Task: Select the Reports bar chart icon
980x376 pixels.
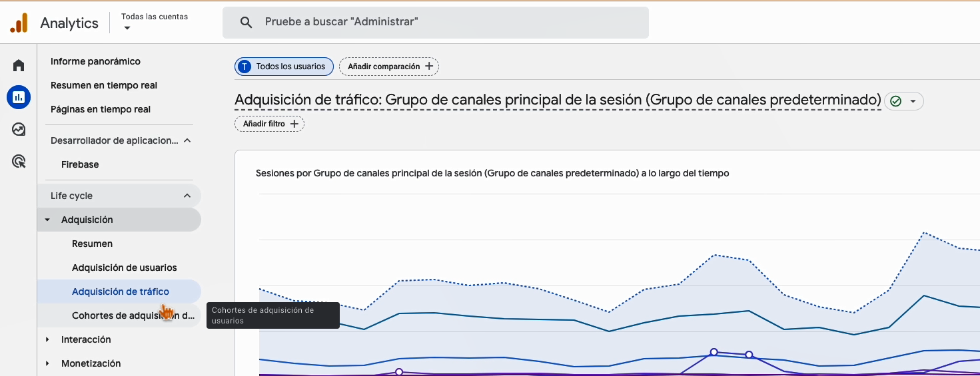Action: tap(19, 97)
